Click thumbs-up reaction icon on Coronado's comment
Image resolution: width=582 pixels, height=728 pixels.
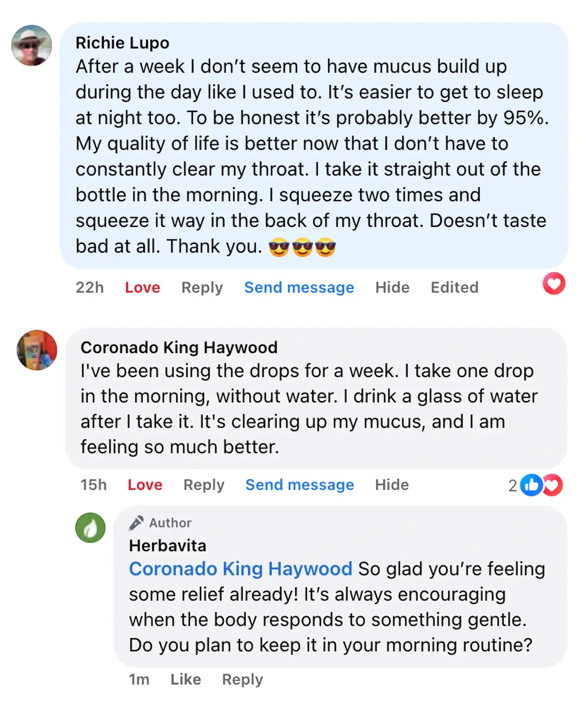[531, 485]
